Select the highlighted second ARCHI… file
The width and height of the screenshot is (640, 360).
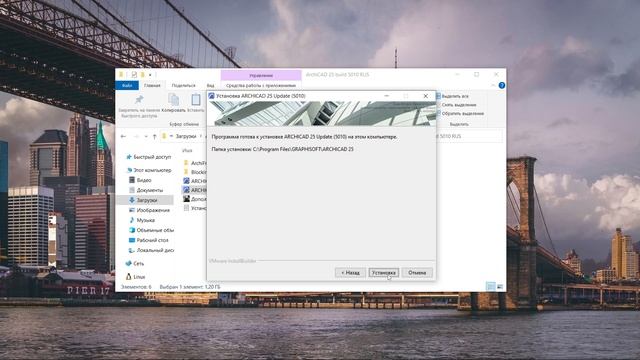[195, 190]
